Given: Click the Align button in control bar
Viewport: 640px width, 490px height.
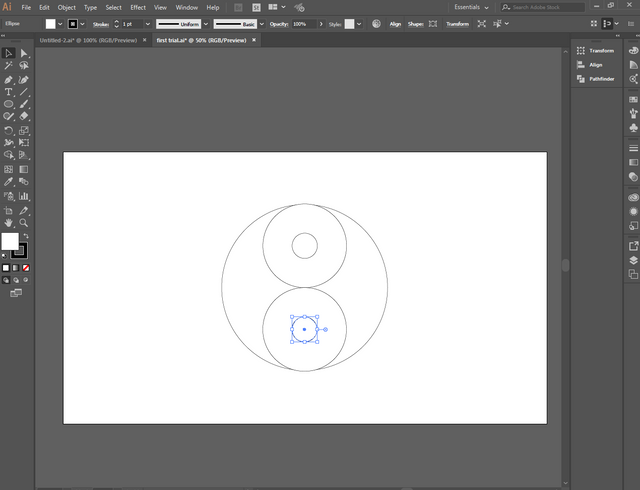Looking at the screenshot, I should pos(395,23).
